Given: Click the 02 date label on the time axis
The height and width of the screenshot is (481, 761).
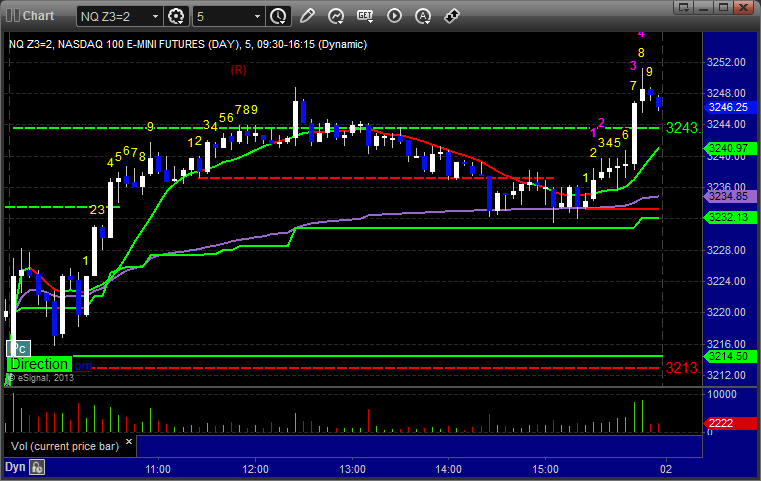Looking at the screenshot, I should coord(666,469).
